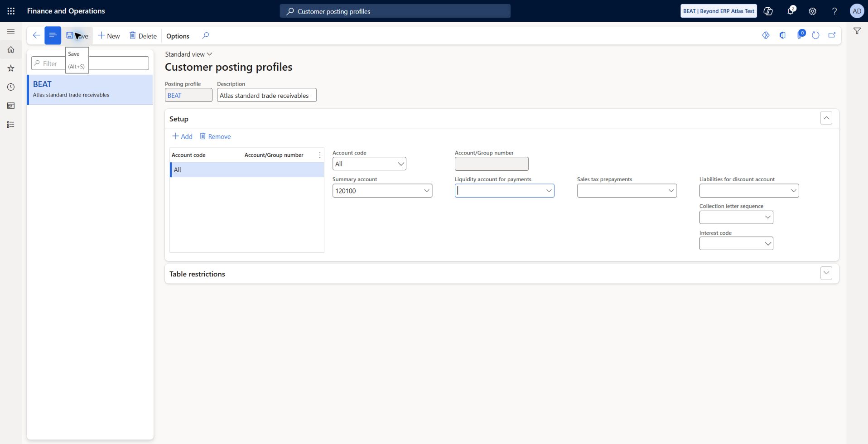Click the Save toolbar button
The width and height of the screenshot is (868, 444).
(77, 36)
